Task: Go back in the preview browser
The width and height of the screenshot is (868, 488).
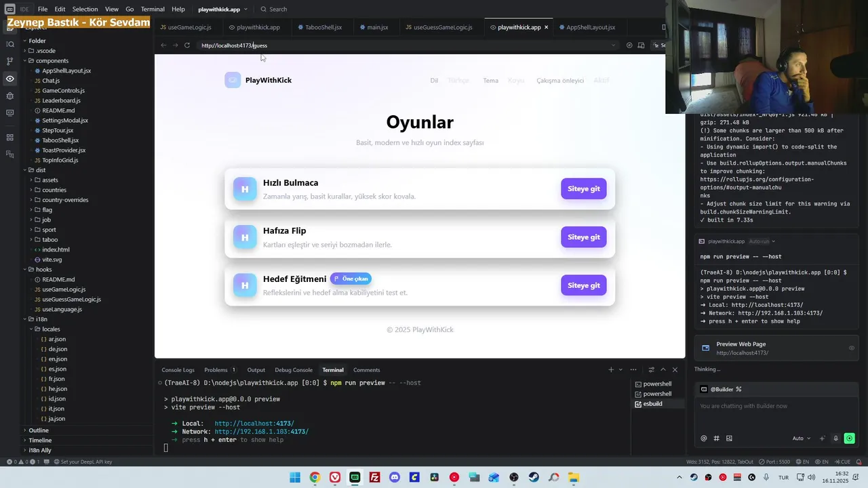Action: click(163, 45)
